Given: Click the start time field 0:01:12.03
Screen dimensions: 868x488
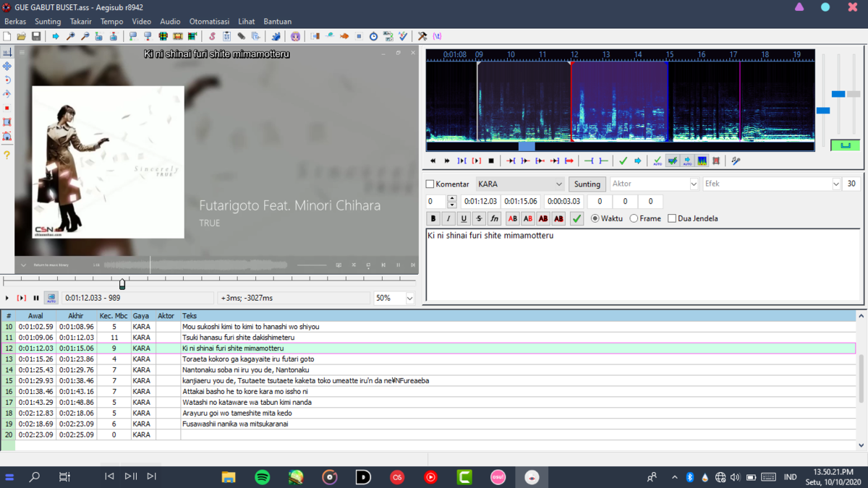Looking at the screenshot, I should click(x=480, y=202).
